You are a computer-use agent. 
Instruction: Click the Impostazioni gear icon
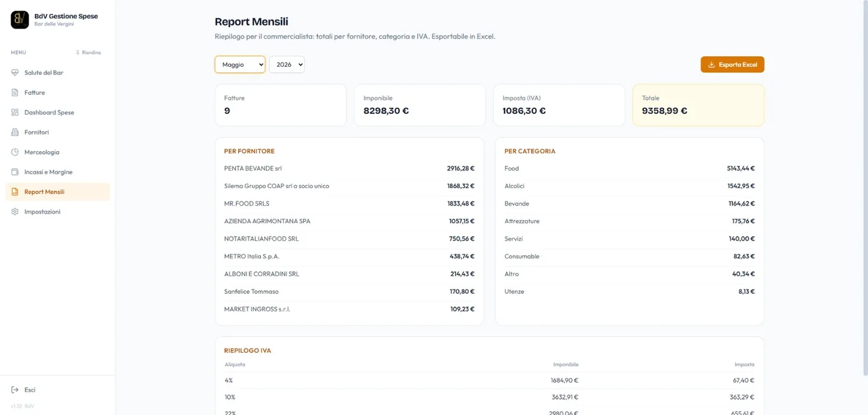coord(15,211)
